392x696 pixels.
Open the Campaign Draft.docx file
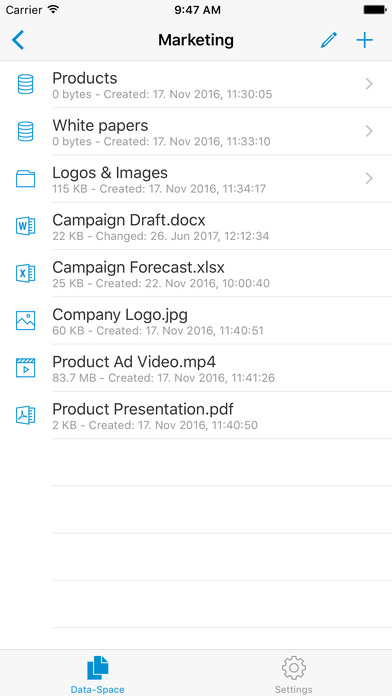[x=196, y=226]
